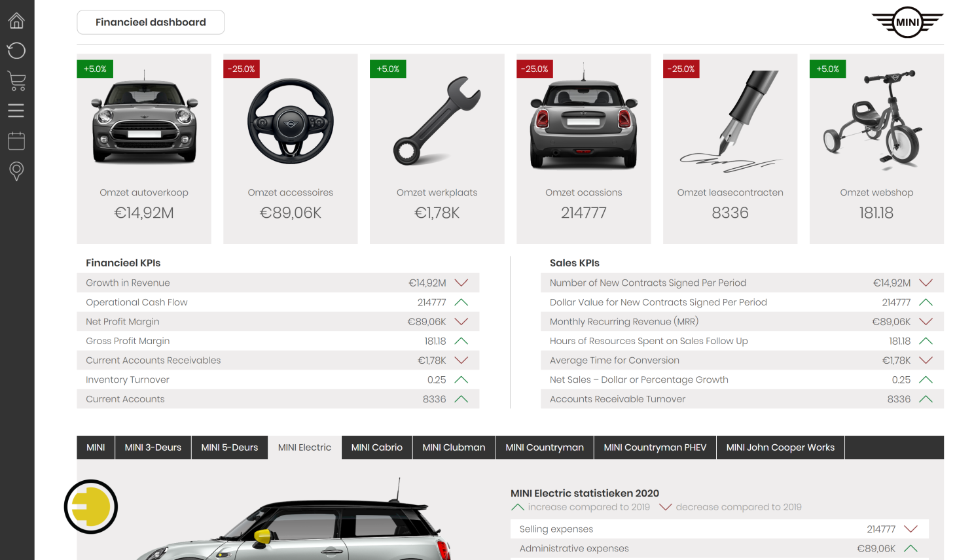
Task: Click up arrow on Current Accounts row
Action: click(x=461, y=399)
